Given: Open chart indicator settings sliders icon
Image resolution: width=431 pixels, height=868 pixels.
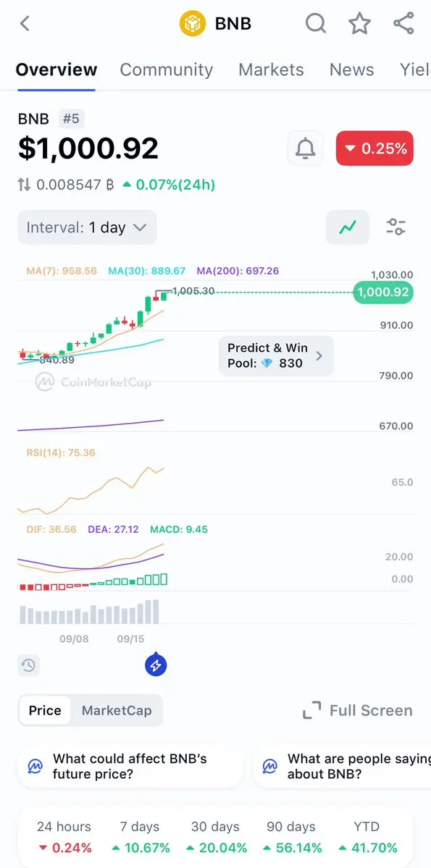Looking at the screenshot, I should [396, 227].
